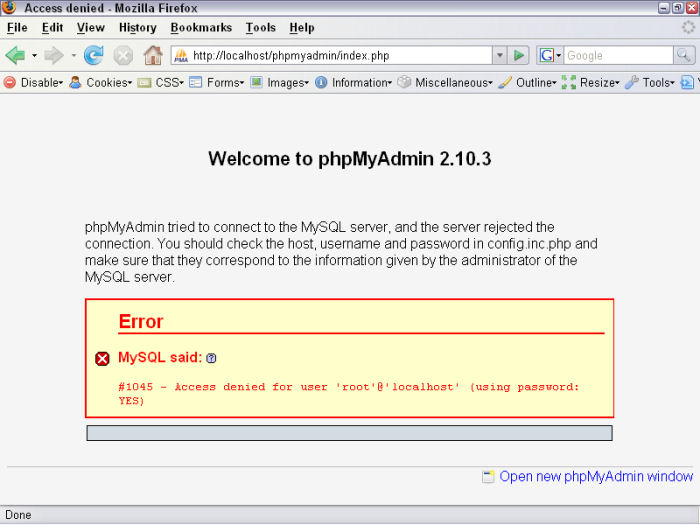Open the Images toolbar menu

[x=279, y=83]
